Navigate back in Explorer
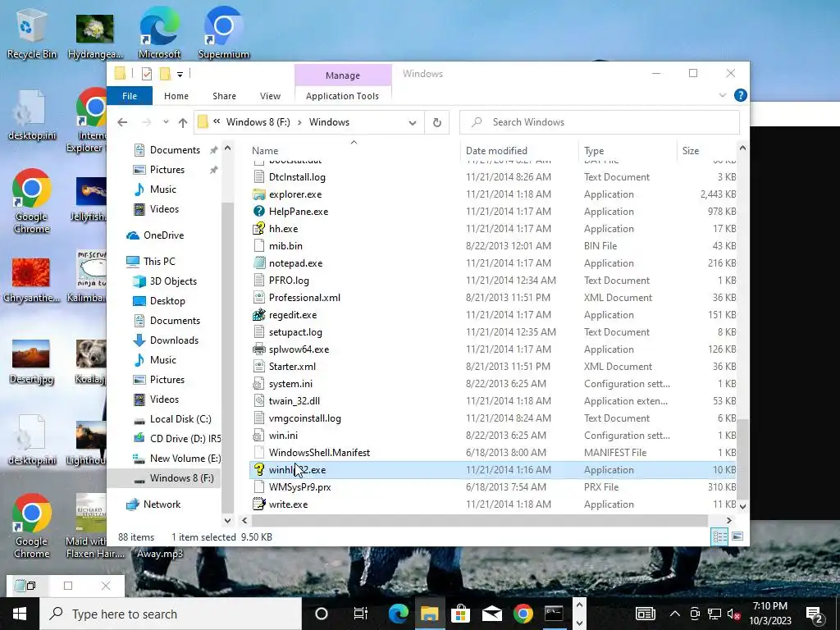This screenshot has width=840, height=630. (122, 123)
